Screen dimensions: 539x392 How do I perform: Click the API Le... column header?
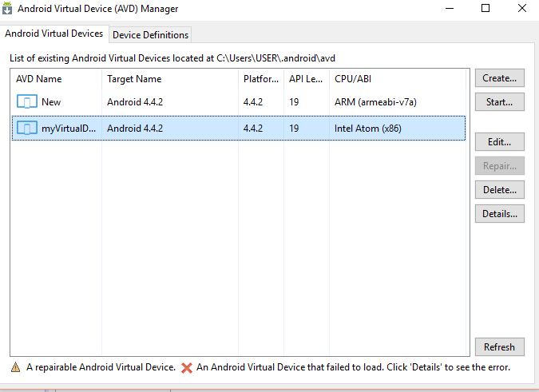pyautogui.click(x=307, y=79)
